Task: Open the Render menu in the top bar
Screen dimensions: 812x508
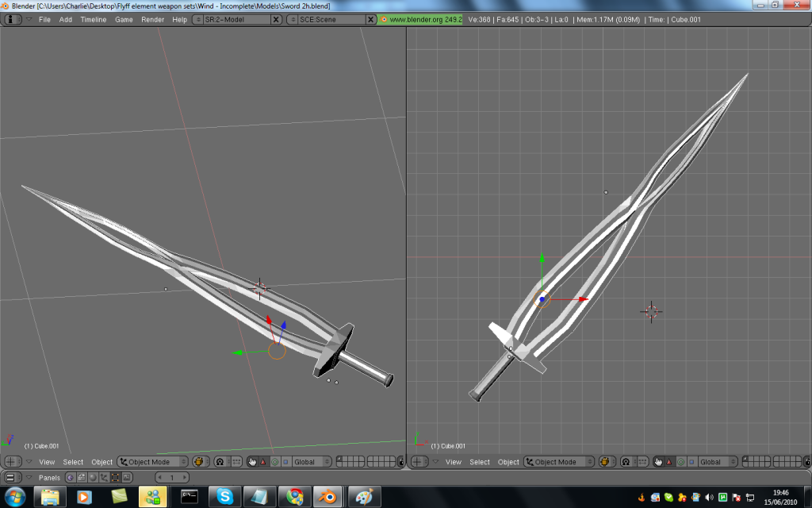Action: 152,19
